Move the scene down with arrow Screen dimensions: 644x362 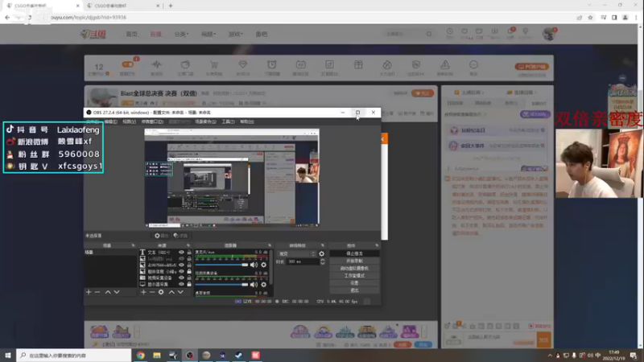coord(117,292)
